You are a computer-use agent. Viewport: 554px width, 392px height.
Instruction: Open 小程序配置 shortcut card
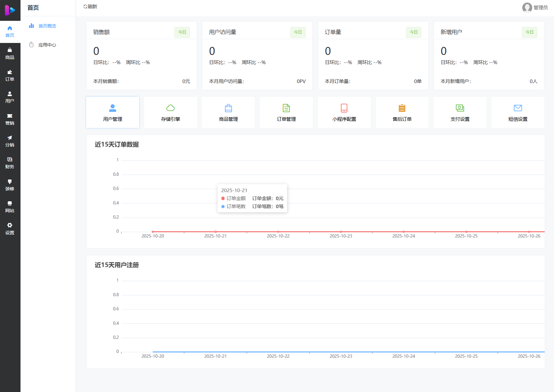point(344,113)
